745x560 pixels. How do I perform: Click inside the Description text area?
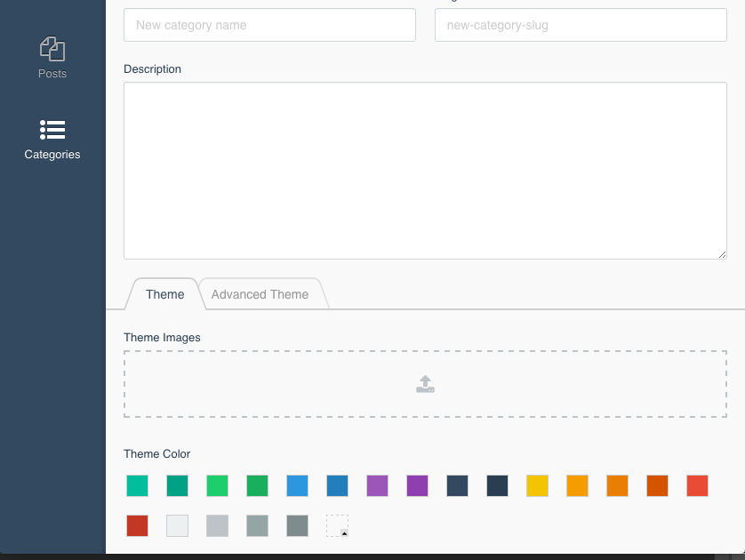point(425,171)
